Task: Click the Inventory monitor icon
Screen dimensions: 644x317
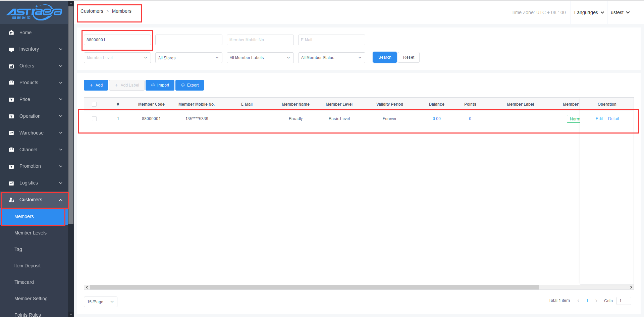Action: point(11,49)
